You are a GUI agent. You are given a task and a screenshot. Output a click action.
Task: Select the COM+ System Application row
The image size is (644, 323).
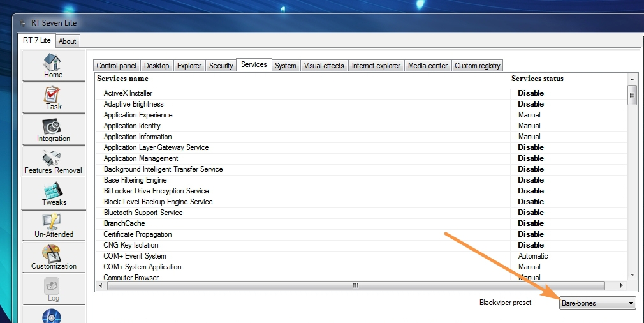coord(362,267)
